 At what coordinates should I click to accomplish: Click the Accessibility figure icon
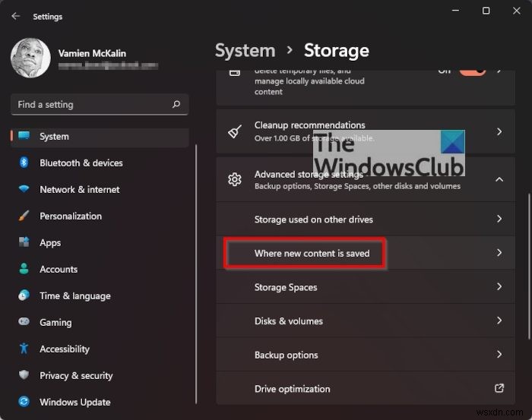point(24,348)
